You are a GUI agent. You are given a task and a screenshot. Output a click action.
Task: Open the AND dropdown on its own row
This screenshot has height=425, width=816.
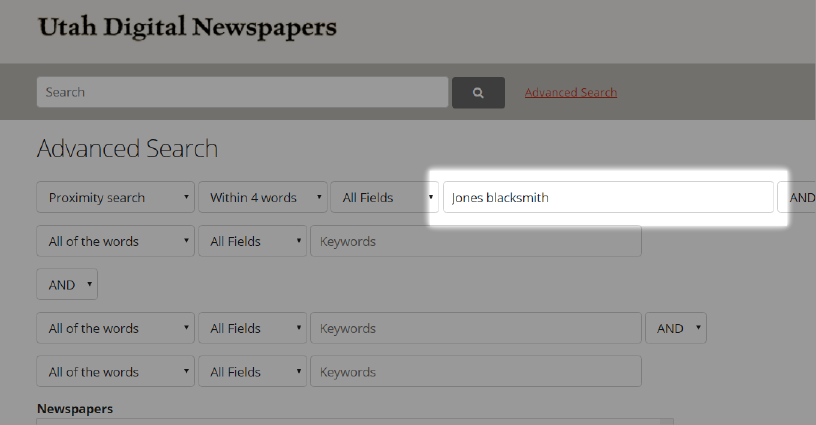(x=67, y=285)
